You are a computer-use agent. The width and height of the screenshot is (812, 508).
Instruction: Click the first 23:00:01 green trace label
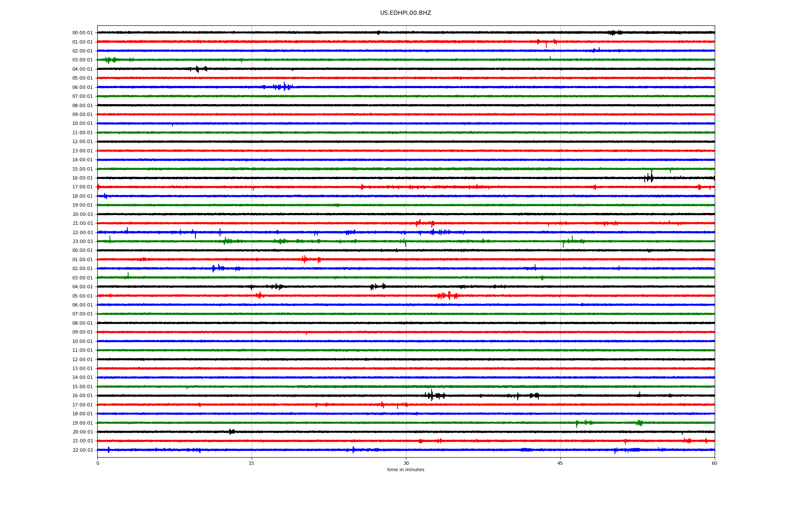82,241
